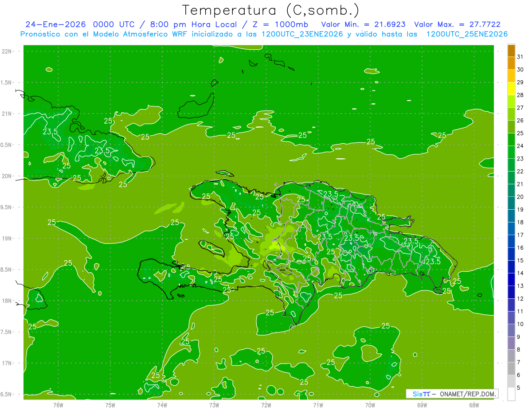The width and height of the screenshot is (532, 411).
Task: Click the yellow legend swatch between 28 and 29
Action: click(x=511, y=88)
